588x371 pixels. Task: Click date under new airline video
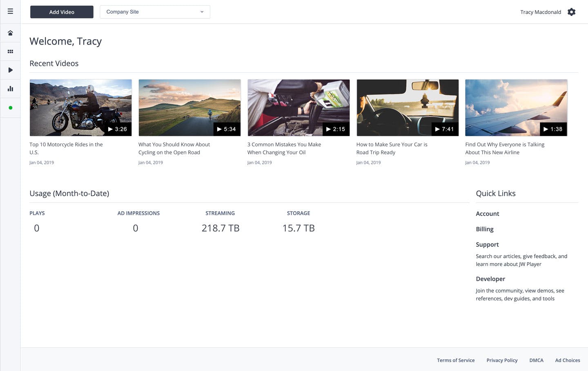point(477,163)
